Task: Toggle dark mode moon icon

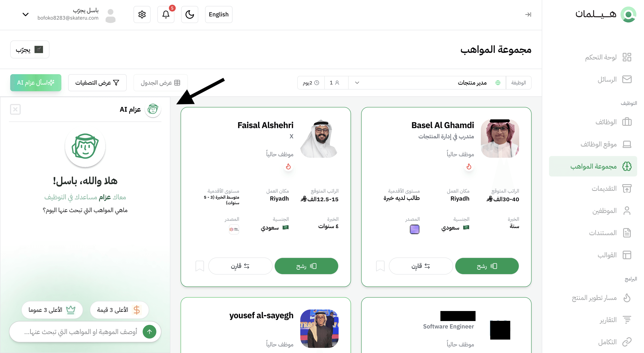Action: pyautogui.click(x=190, y=14)
